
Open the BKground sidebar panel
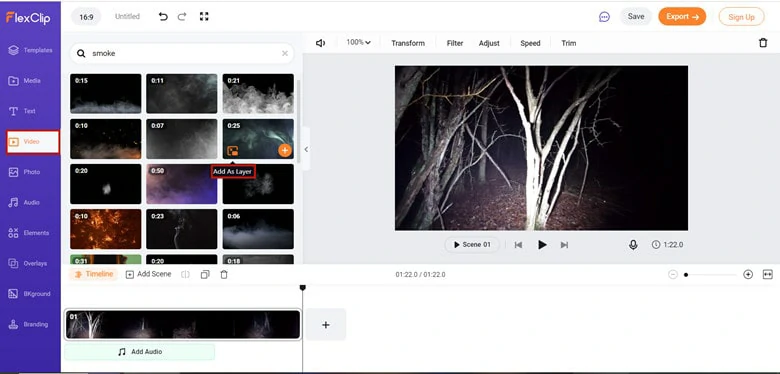click(30, 294)
